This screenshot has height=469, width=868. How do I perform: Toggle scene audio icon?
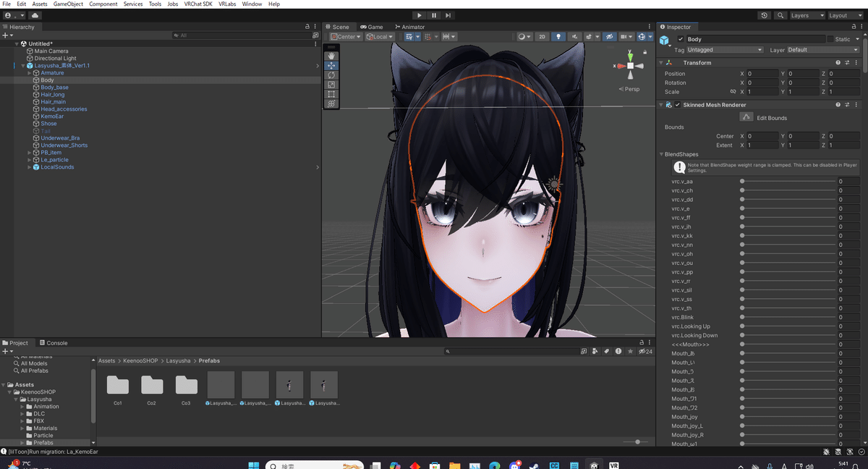[574, 37]
